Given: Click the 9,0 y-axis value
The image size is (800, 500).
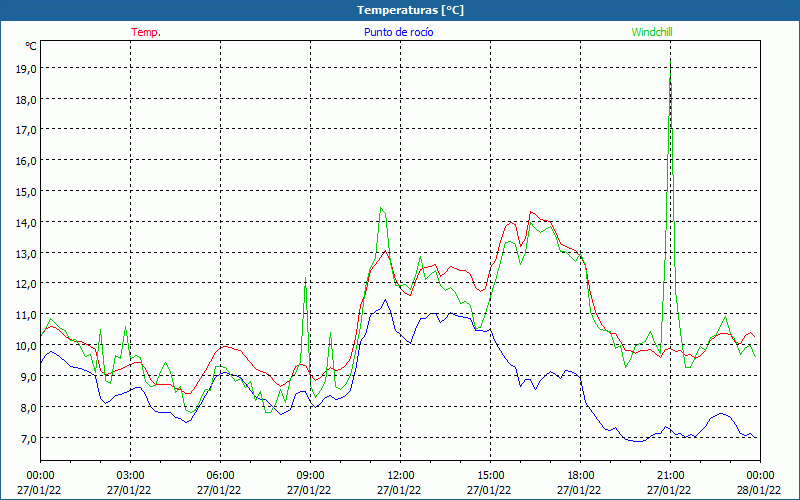Looking at the screenshot, I should 29,377.
